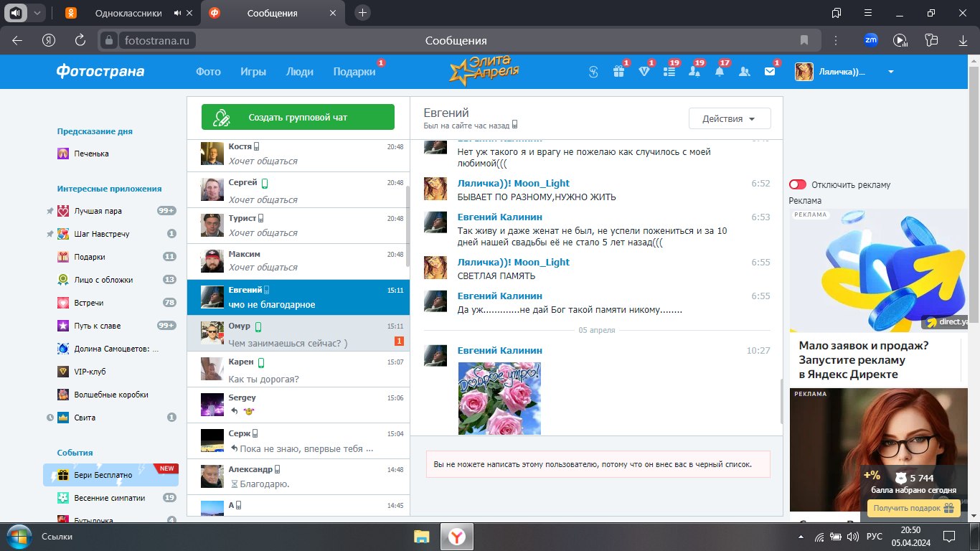This screenshot has height=551, width=980.
Task: Open the Действия dropdown
Action: tap(730, 118)
